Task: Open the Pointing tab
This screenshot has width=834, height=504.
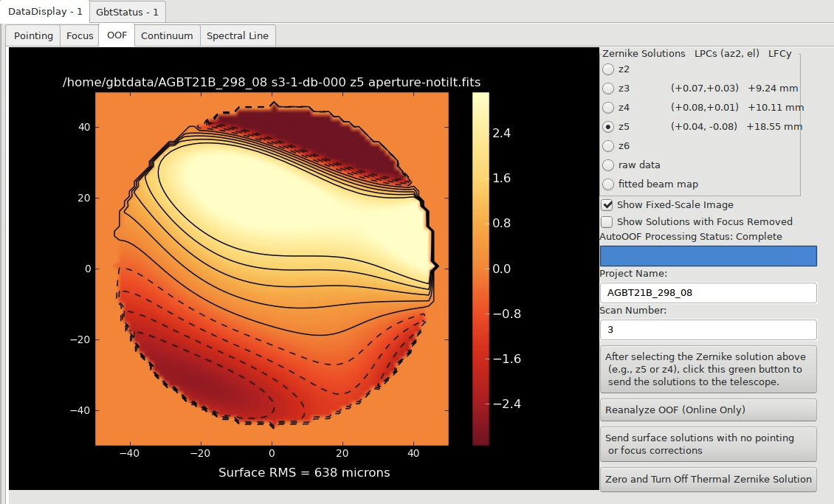Action: point(33,35)
